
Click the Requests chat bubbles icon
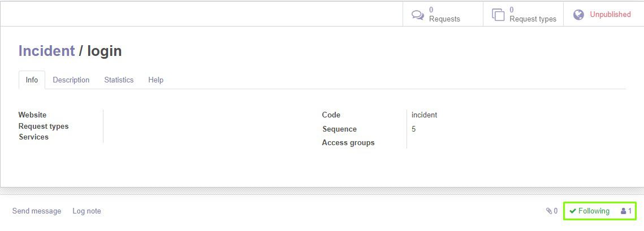[x=418, y=15]
